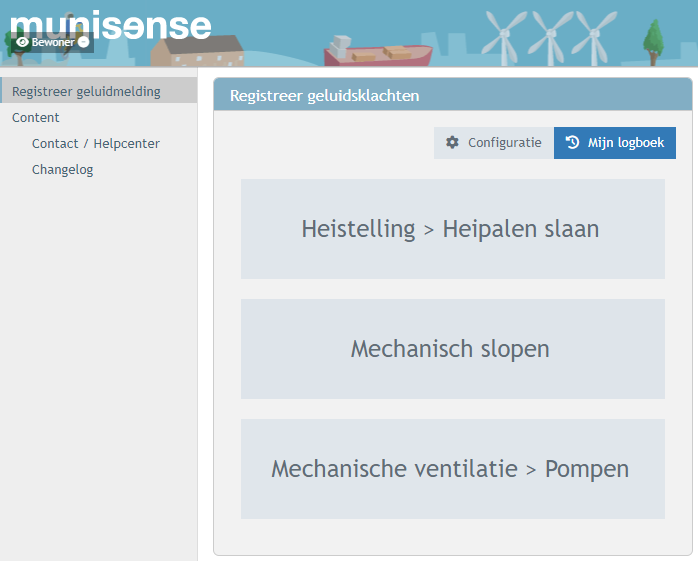Click the tree illustration in the banner
The image size is (698, 561).
(x=655, y=38)
